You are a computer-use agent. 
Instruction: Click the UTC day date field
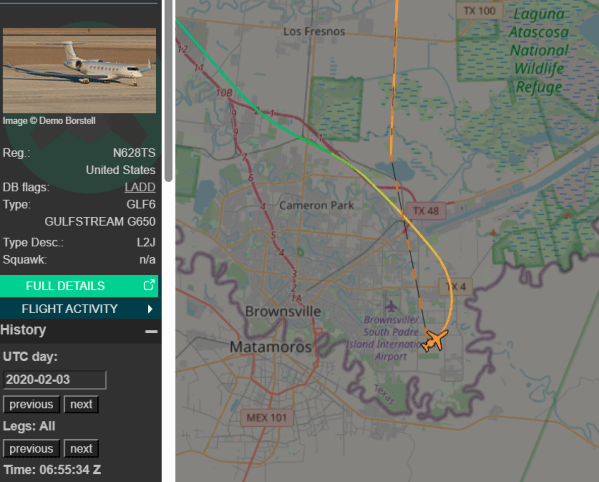pos(54,380)
